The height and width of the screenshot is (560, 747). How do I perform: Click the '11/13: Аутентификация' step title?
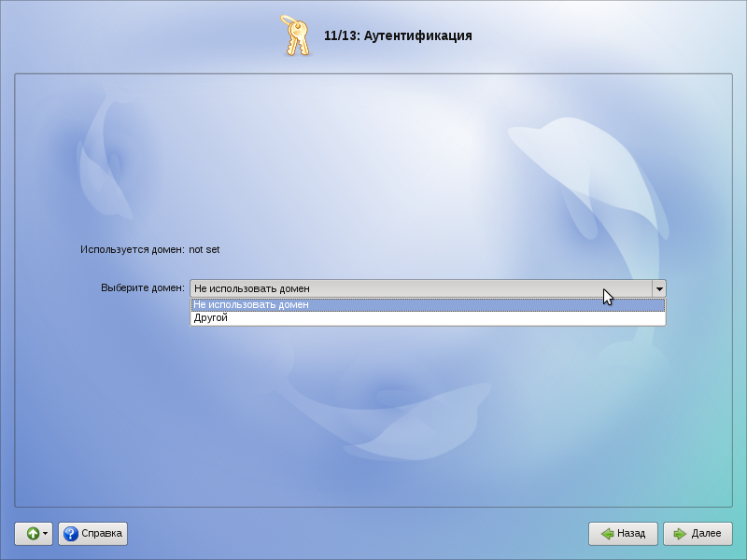(x=398, y=36)
